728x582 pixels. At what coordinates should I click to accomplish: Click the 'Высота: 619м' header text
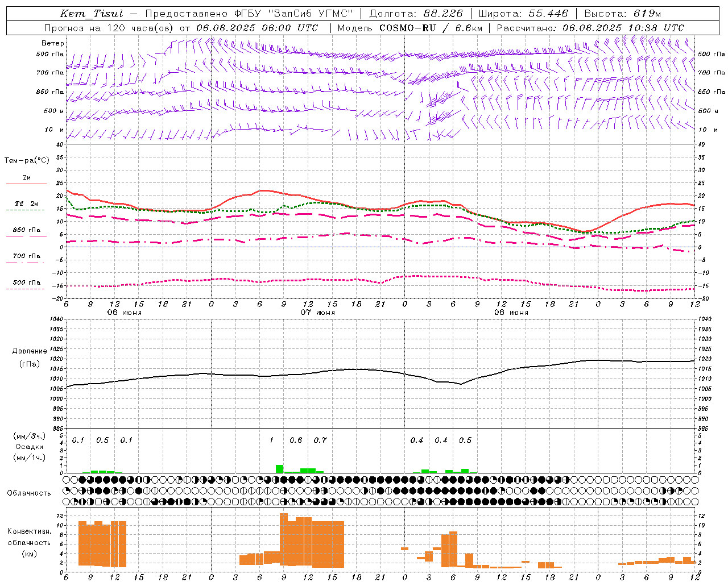pyautogui.click(x=623, y=14)
